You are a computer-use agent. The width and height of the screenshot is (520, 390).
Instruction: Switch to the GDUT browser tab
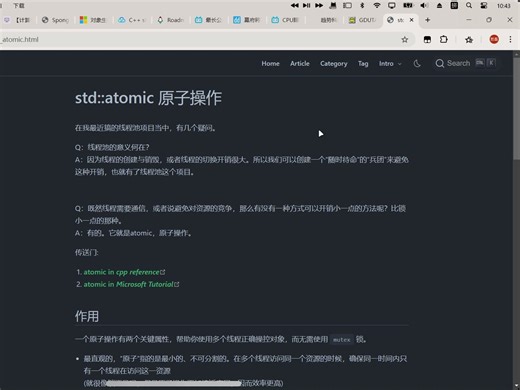[362, 20]
